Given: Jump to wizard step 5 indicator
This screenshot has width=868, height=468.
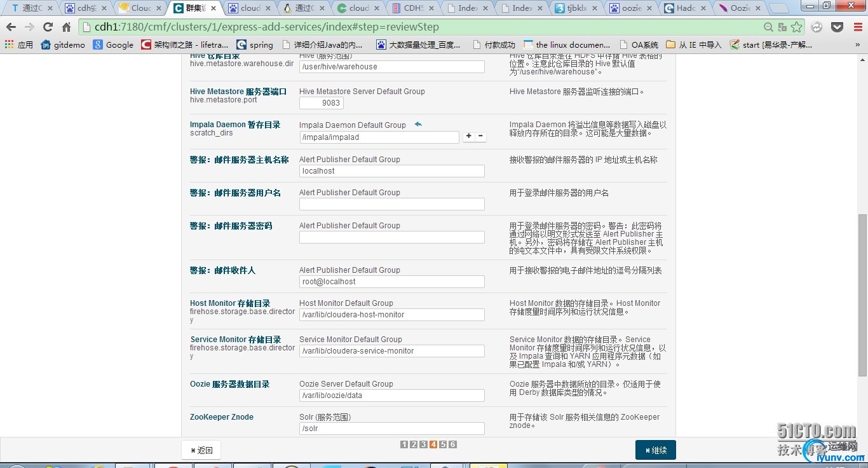Looking at the screenshot, I should pyautogui.click(x=443, y=444).
